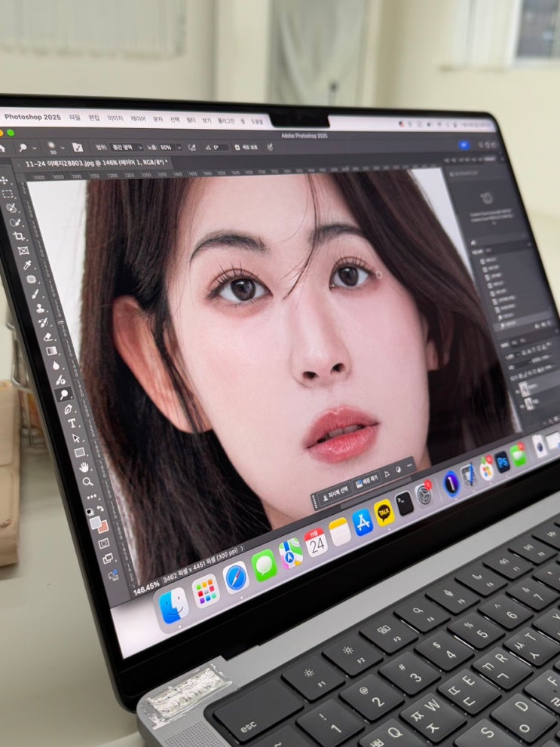Swap foreground and background colors

[x=100, y=508]
